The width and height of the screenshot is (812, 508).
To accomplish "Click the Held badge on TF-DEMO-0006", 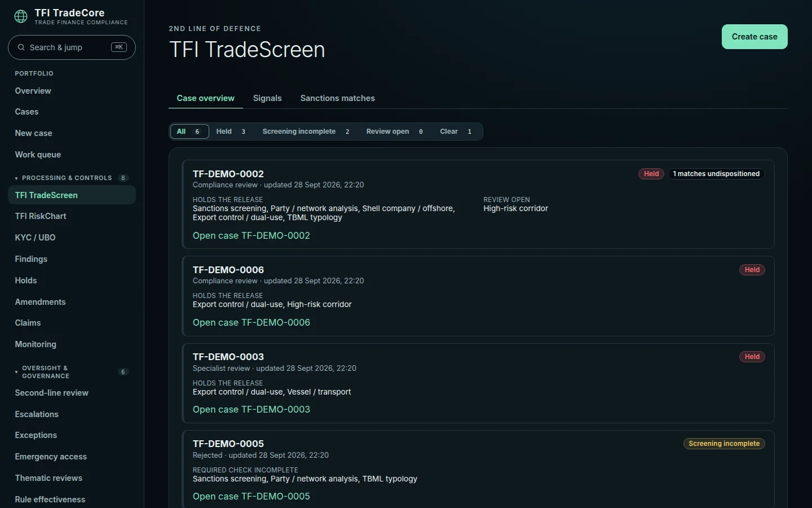I will [752, 270].
